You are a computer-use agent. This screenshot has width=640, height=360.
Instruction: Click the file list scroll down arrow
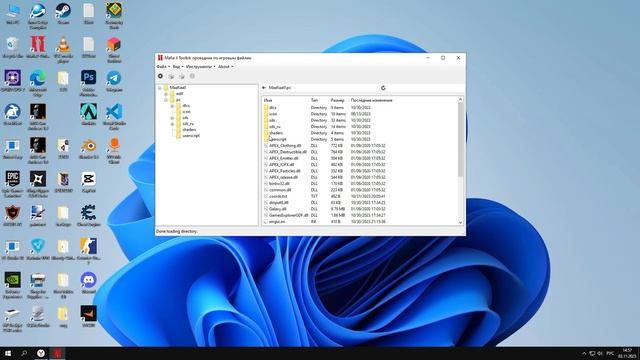(x=460, y=222)
